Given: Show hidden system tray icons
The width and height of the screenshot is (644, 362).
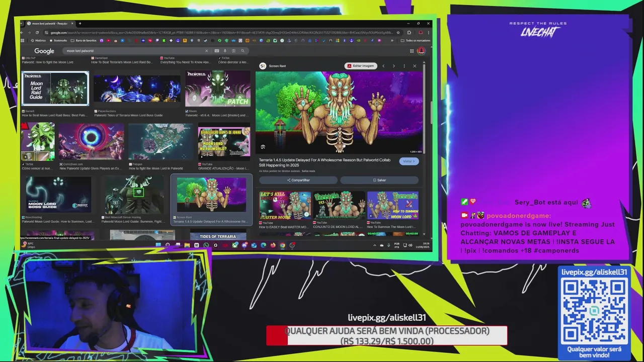Looking at the screenshot, I should (x=374, y=245).
